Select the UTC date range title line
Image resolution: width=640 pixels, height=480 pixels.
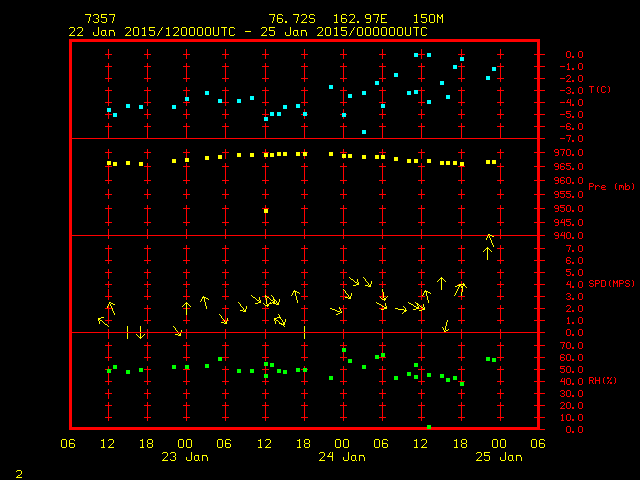point(247,31)
